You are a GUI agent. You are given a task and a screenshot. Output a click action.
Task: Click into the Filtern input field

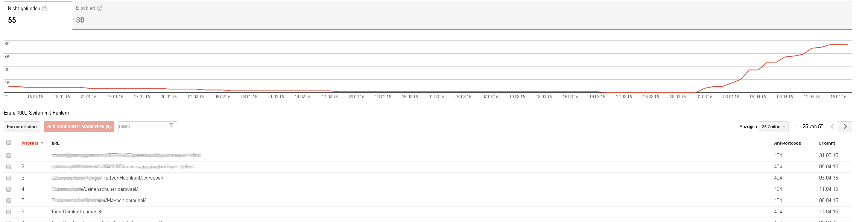(x=142, y=127)
